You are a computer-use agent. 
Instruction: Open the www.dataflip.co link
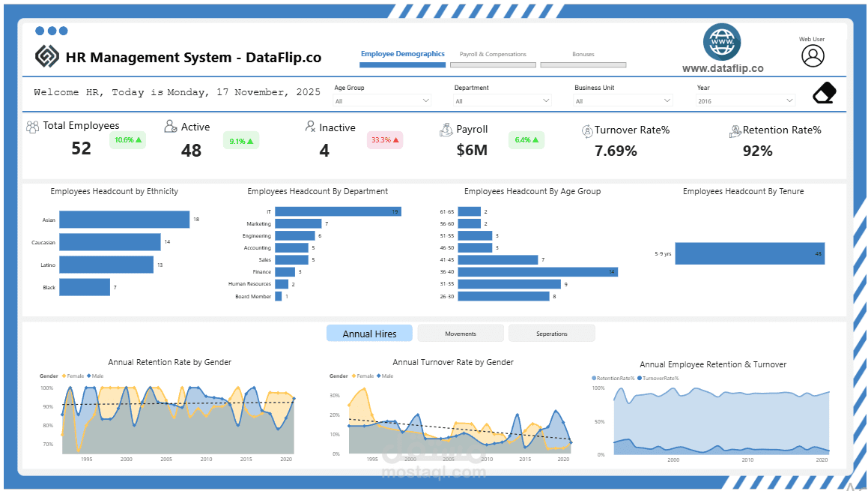coord(723,69)
